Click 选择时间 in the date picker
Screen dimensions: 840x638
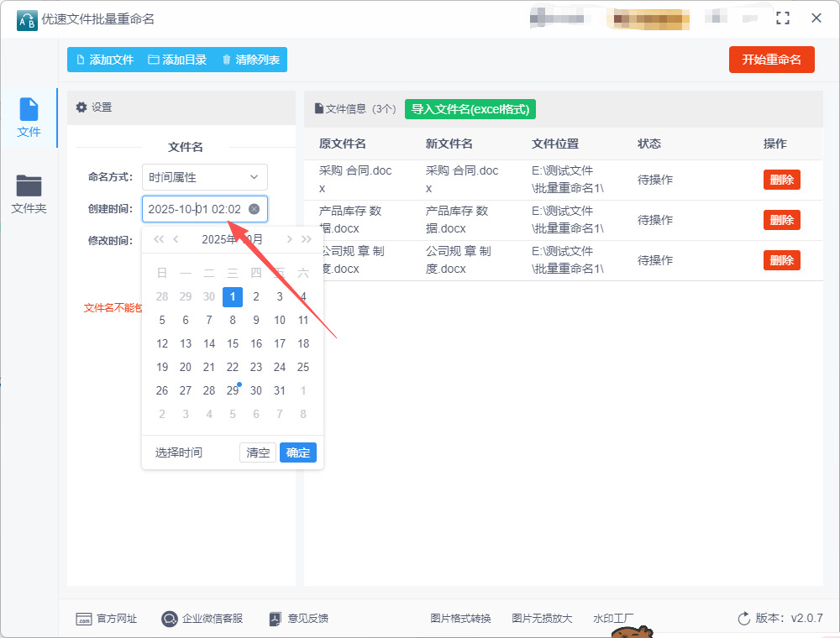pyautogui.click(x=178, y=452)
